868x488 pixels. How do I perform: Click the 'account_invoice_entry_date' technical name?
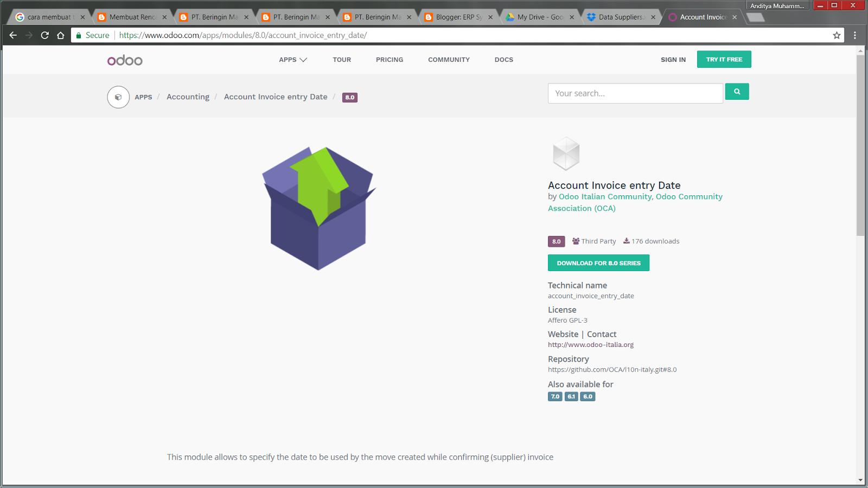(591, 296)
